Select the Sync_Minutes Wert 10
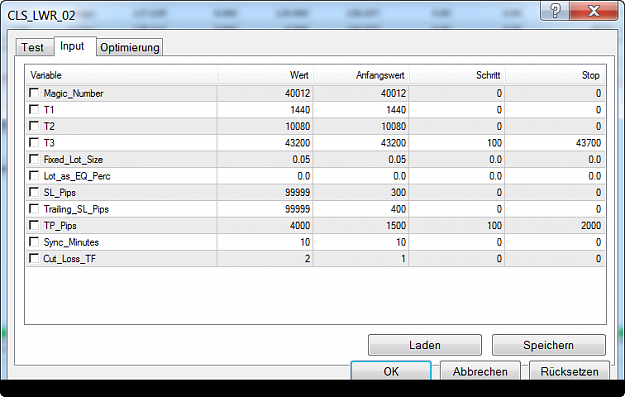 (305, 242)
